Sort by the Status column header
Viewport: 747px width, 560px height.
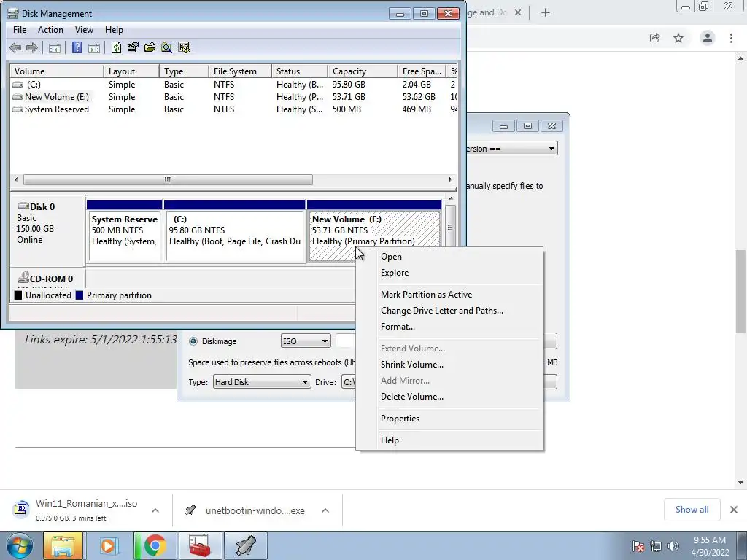tap(300, 71)
